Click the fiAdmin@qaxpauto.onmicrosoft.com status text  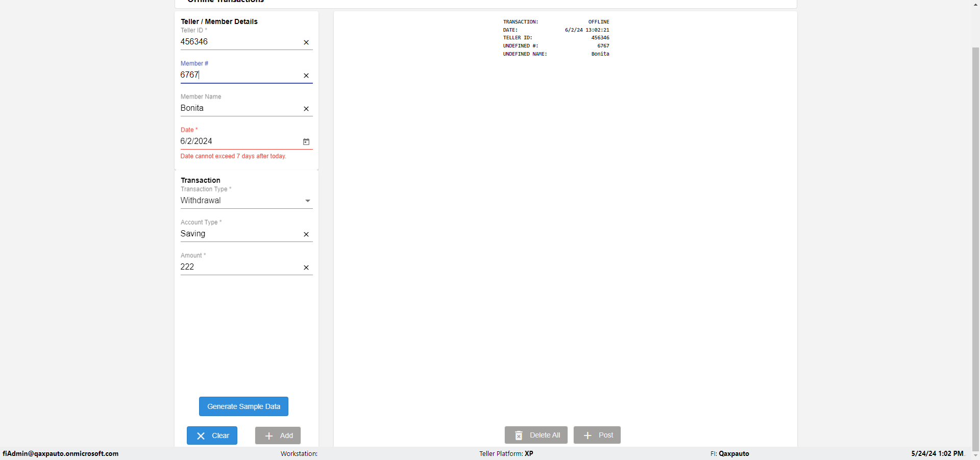(61, 453)
